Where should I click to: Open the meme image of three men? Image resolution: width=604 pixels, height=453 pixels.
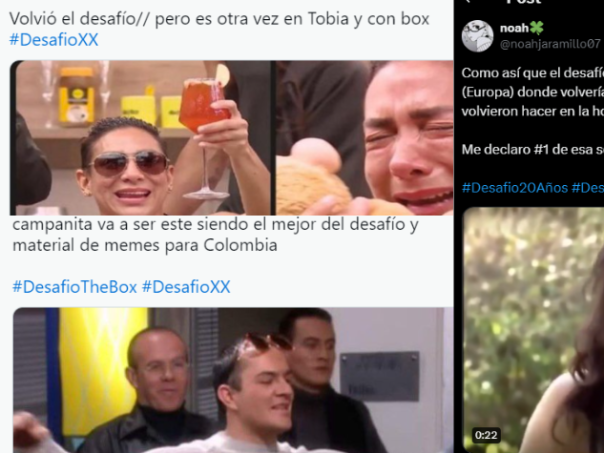233,380
